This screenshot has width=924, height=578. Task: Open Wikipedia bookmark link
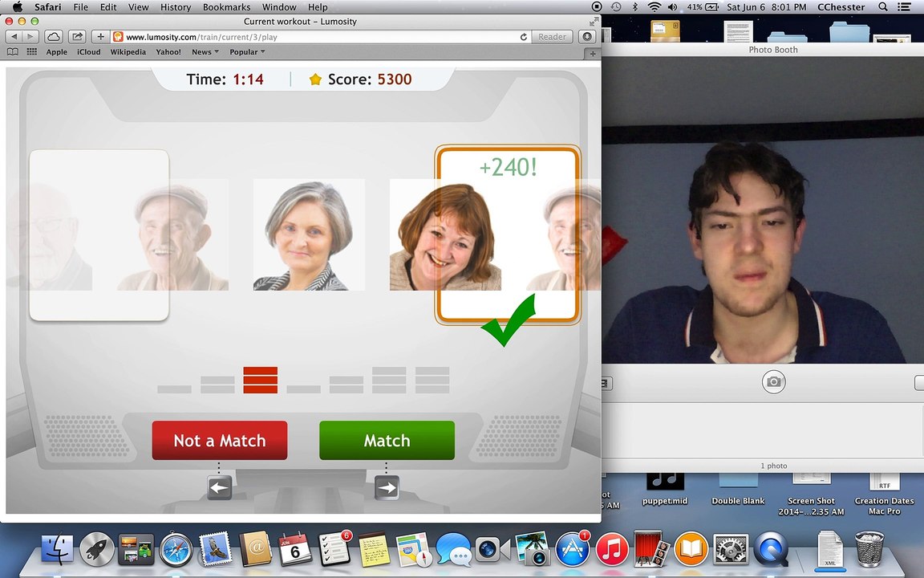click(x=128, y=52)
